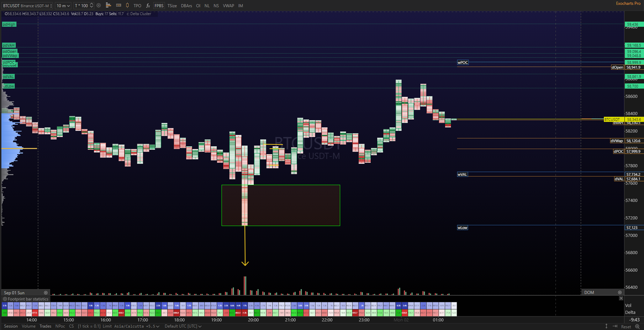Select Trades in the bottom bar
The width and height of the screenshot is (644, 330).
coord(45,326)
